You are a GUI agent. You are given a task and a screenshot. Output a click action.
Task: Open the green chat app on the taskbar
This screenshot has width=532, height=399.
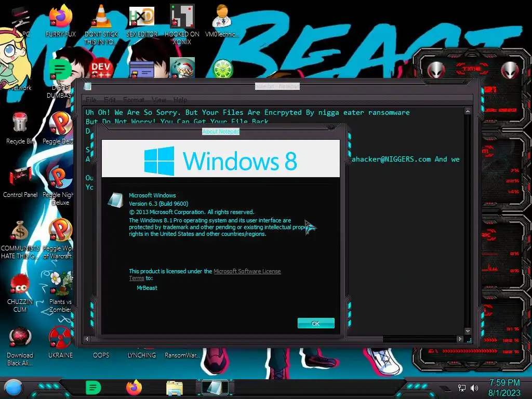[x=94, y=388]
